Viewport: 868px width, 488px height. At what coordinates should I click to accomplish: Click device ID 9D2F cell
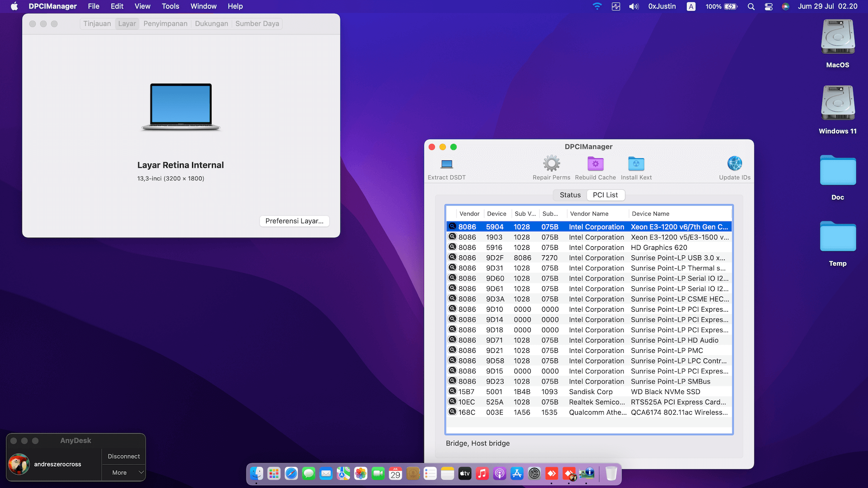pyautogui.click(x=495, y=258)
